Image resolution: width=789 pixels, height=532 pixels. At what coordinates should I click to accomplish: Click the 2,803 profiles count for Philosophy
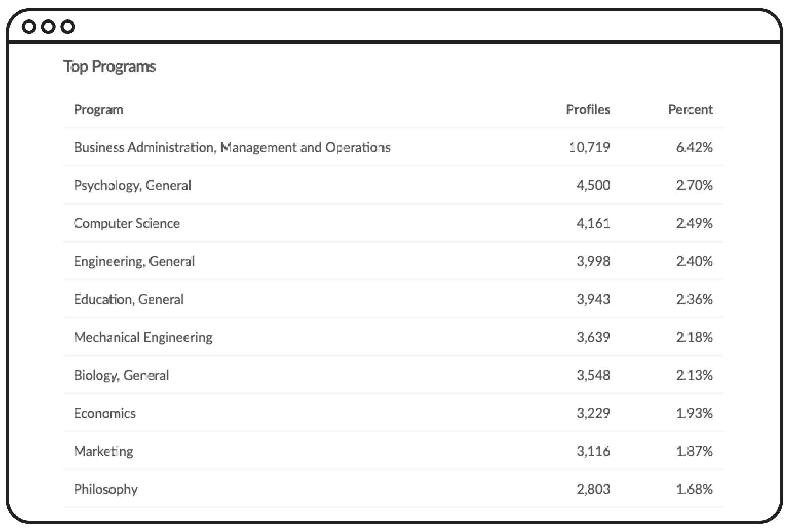(x=593, y=489)
